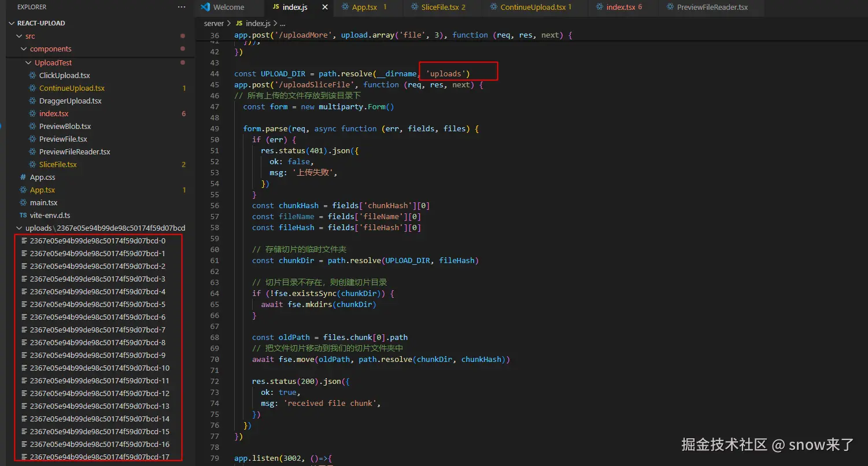Click 'received file chunk' message string
868x466 pixels.
point(330,403)
